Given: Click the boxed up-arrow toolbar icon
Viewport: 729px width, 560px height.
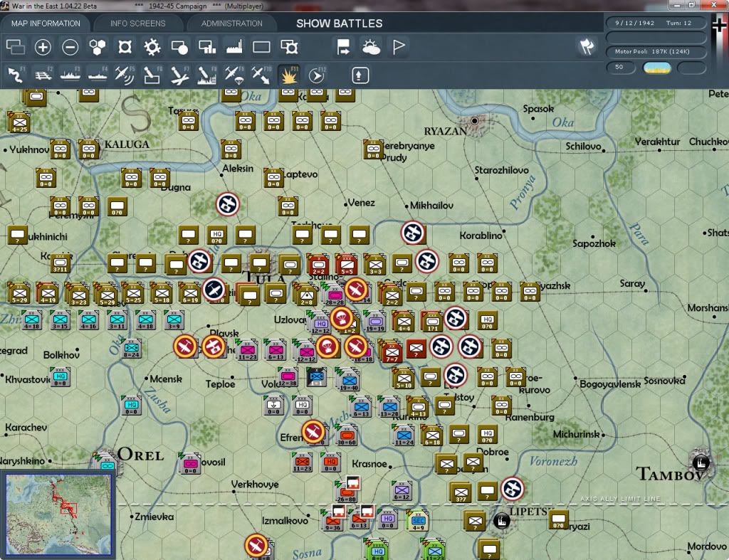Looking at the screenshot, I should pos(360,75).
